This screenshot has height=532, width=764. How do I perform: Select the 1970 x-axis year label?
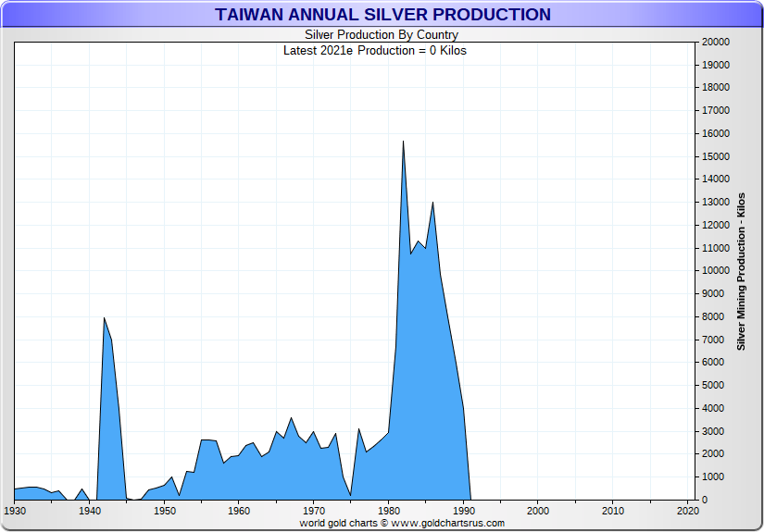[314, 511]
